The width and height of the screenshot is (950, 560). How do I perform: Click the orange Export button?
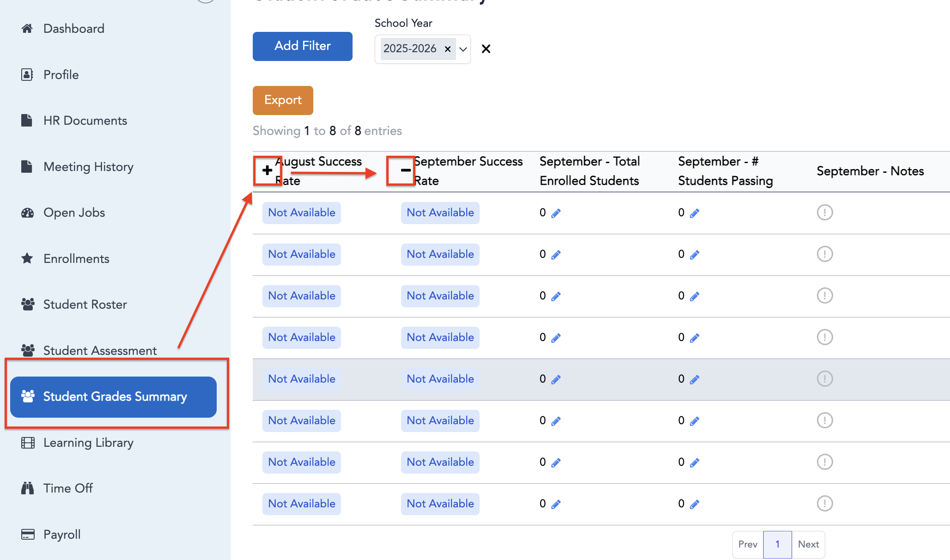[x=283, y=100]
